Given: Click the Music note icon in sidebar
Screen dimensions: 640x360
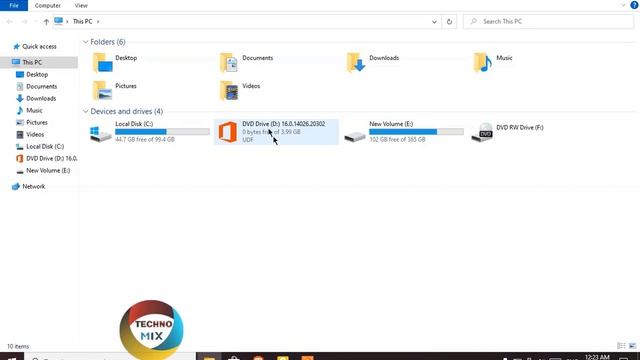Looking at the screenshot, I should tap(20, 110).
